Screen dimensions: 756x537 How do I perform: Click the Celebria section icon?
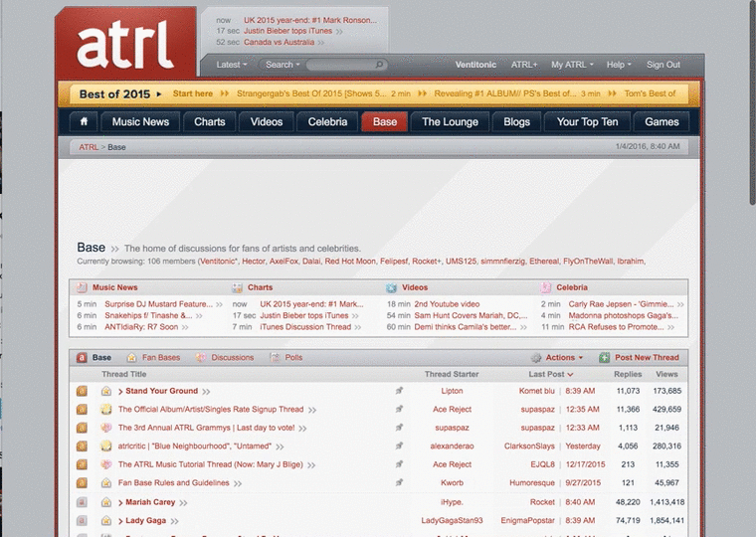[545, 287]
